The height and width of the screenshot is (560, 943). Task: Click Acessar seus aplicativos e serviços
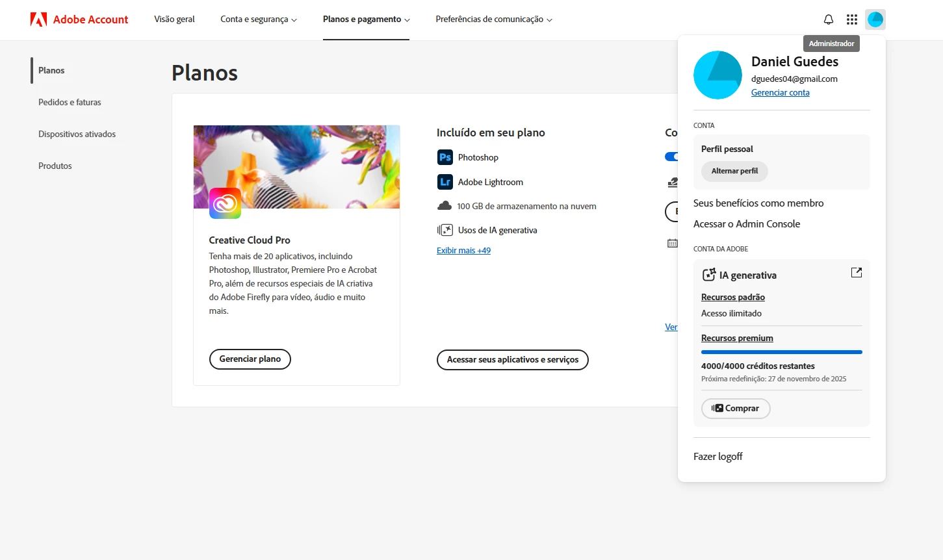click(513, 359)
